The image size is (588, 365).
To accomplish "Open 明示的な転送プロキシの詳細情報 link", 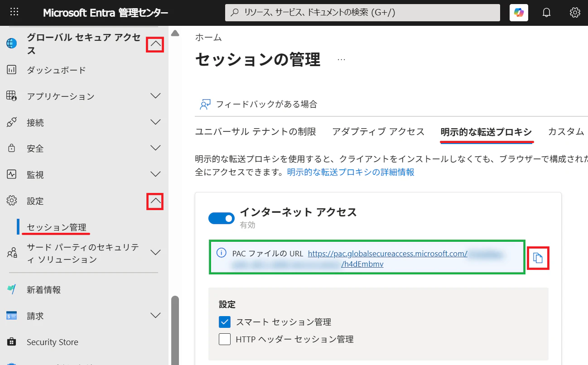I will tap(351, 172).
